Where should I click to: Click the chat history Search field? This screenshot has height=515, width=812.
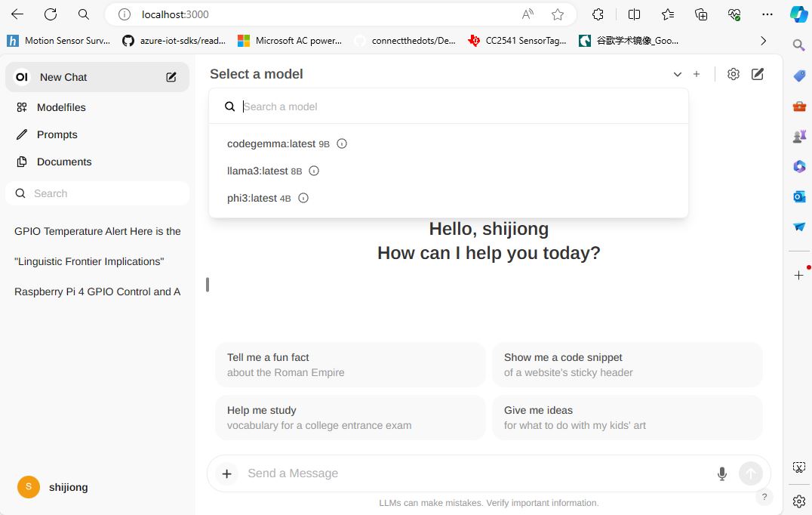tap(97, 193)
